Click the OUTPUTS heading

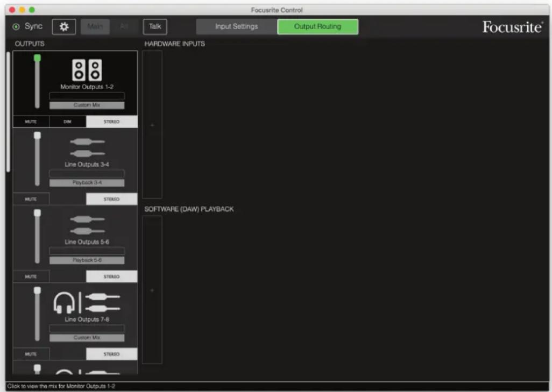tap(30, 44)
